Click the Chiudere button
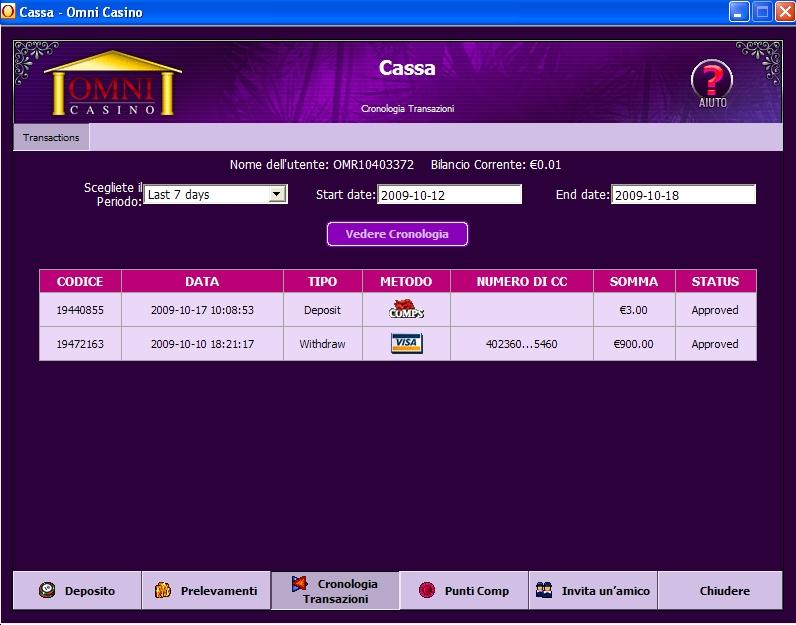 pos(720,590)
